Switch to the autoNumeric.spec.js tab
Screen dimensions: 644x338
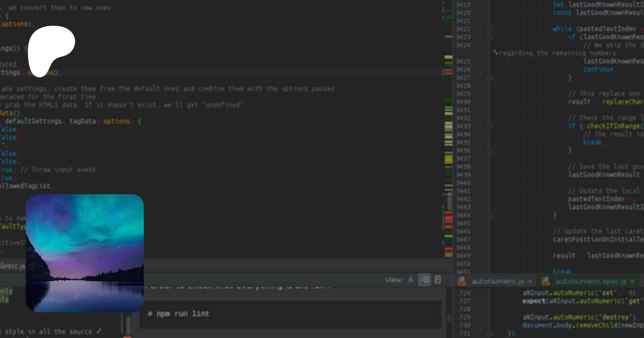590,281
